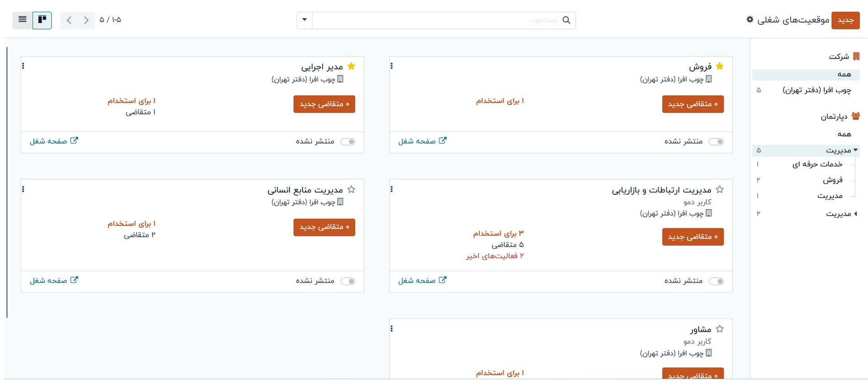Image resolution: width=868 pixels, height=390 pixels.
Task: Click متقاضی جدید on مدیریت ارتباطات و بازاریابی card
Action: tap(693, 237)
